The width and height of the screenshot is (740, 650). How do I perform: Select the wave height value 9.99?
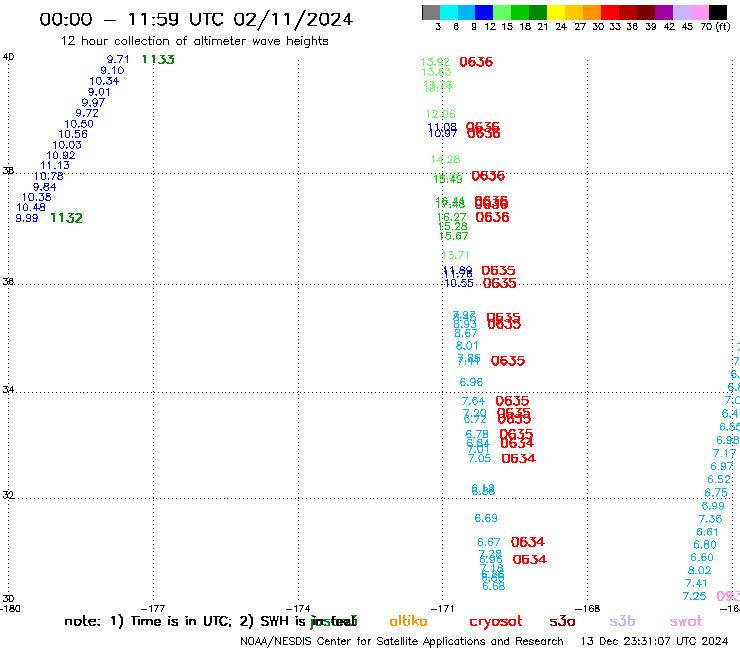click(26, 218)
